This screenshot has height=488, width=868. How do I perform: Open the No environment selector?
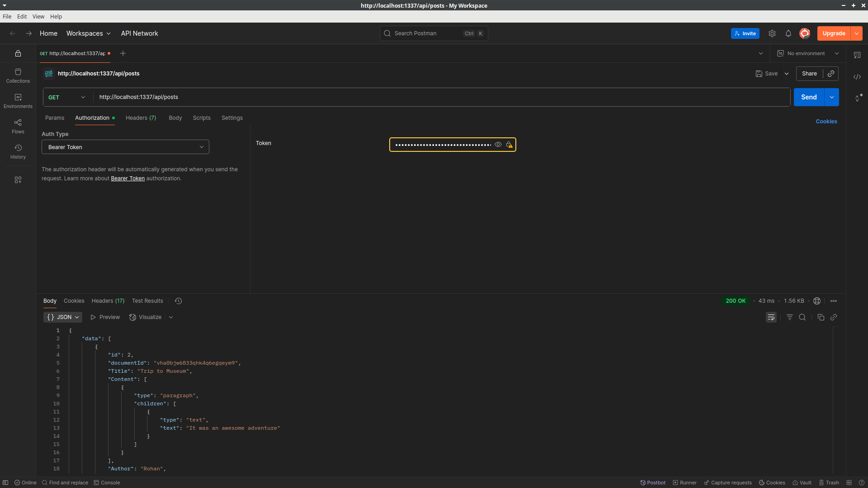[x=808, y=53]
